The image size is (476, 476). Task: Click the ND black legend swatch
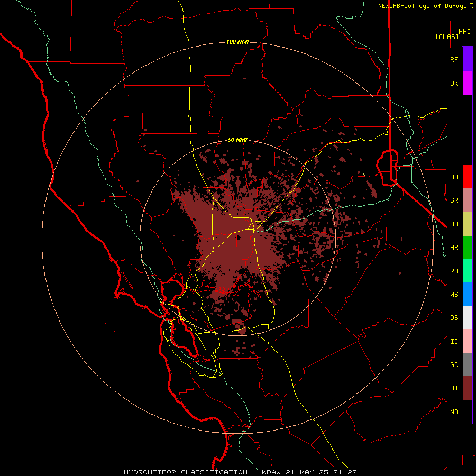[467, 411]
